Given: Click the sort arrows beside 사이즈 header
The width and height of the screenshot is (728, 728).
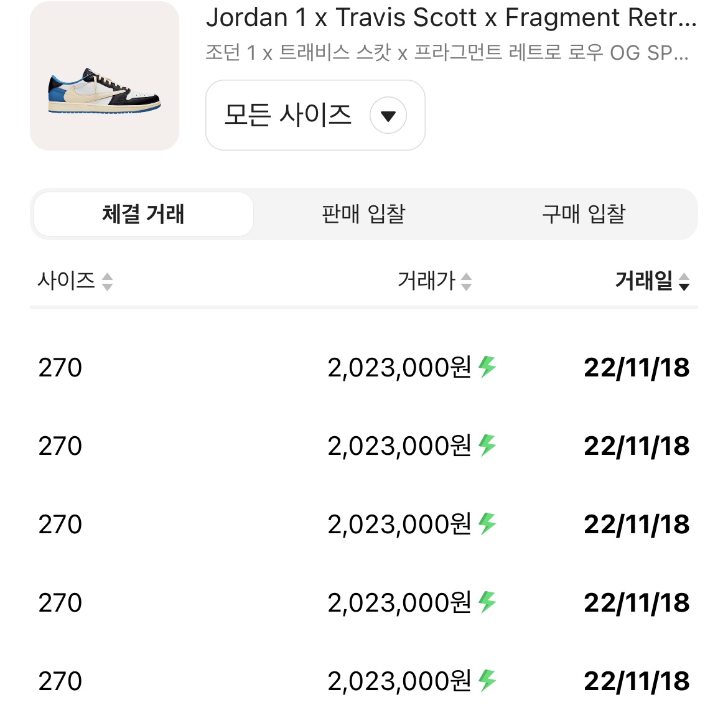Looking at the screenshot, I should (109, 281).
